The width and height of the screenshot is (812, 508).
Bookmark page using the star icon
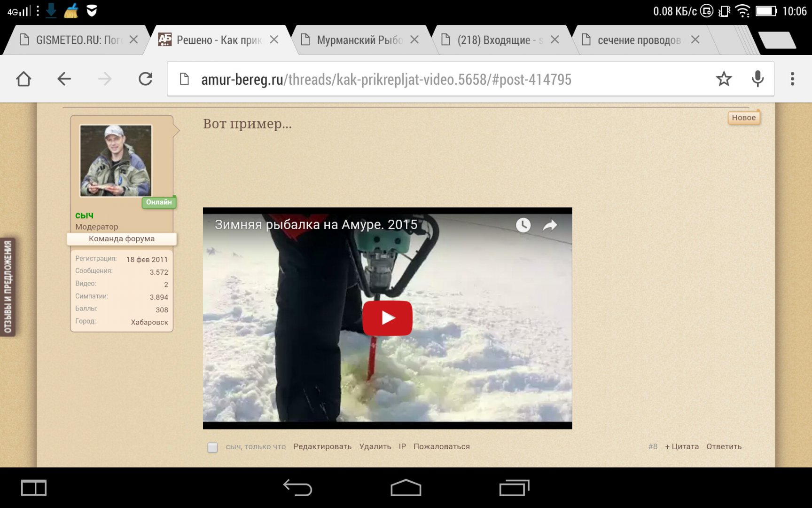724,79
